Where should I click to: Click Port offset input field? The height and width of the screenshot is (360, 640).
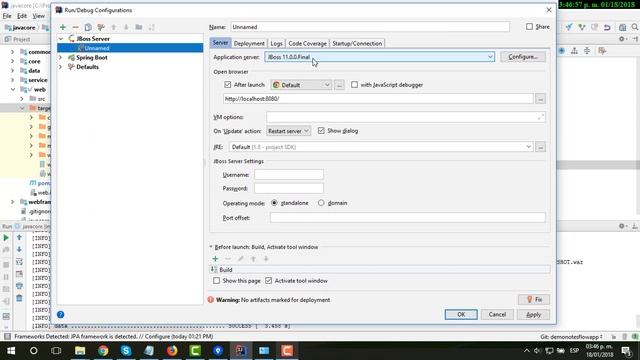407,218
